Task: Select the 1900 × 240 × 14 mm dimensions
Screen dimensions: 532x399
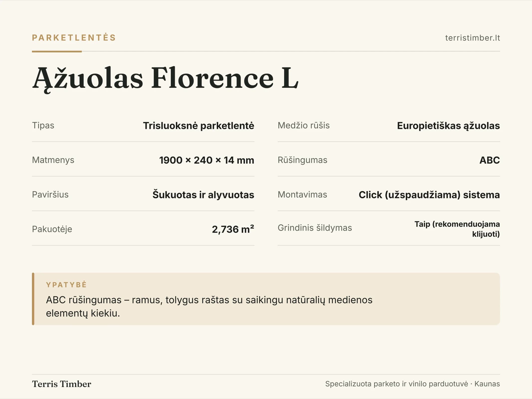Action: click(207, 160)
